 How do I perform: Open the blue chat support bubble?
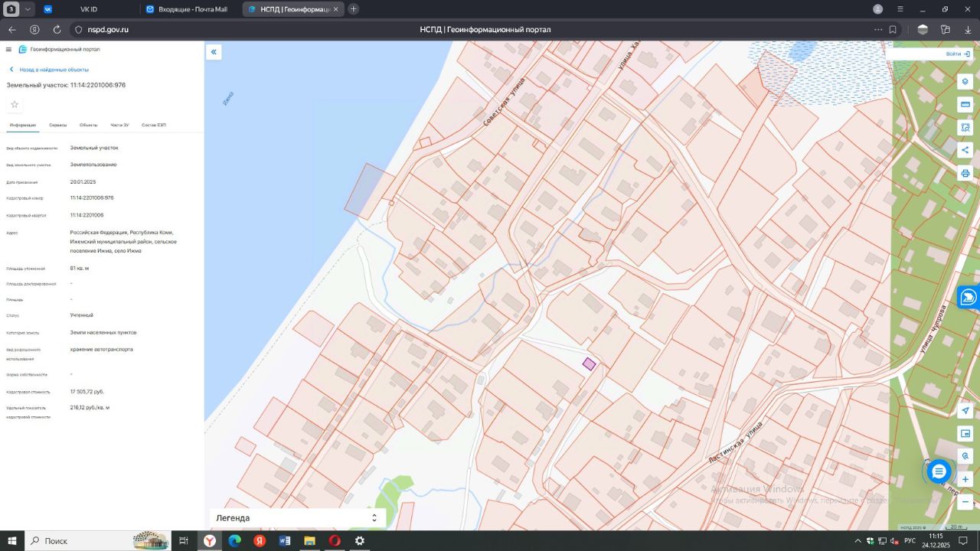click(x=939, y=471)
